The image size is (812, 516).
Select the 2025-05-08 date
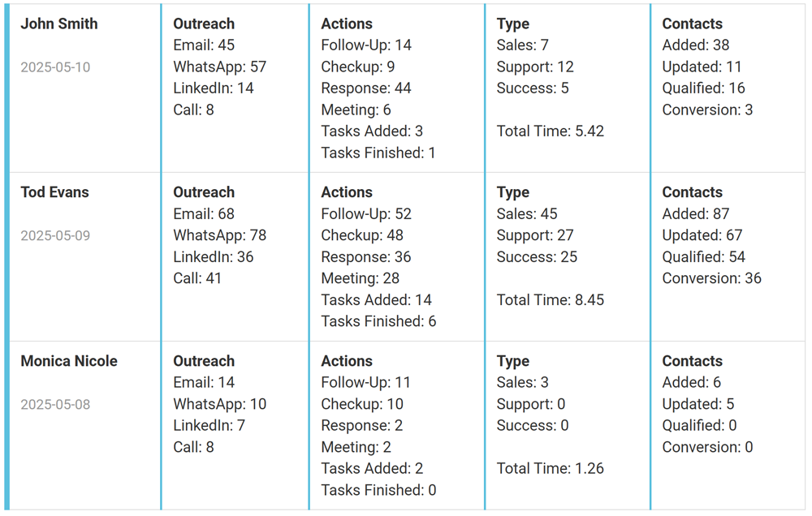55,405
